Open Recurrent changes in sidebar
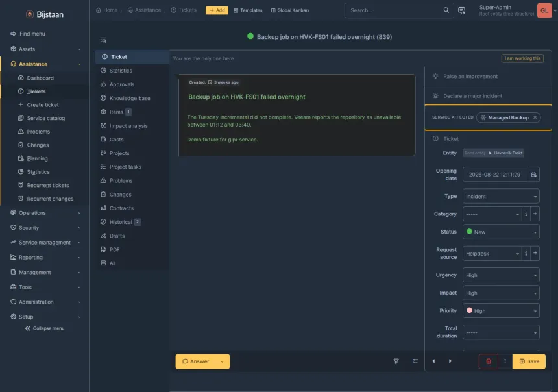The width and height of the screenshot is (558, 392). point(46,199)
